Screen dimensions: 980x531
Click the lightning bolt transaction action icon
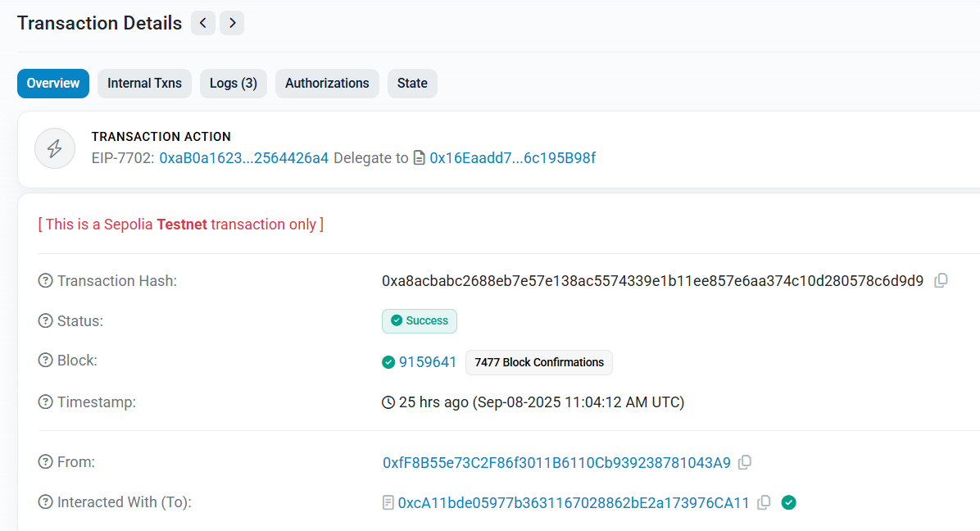55,148
